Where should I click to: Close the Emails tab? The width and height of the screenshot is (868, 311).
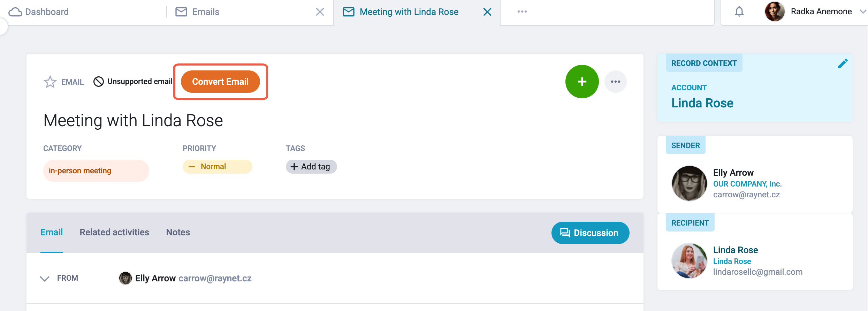click(x=320, y=12)
